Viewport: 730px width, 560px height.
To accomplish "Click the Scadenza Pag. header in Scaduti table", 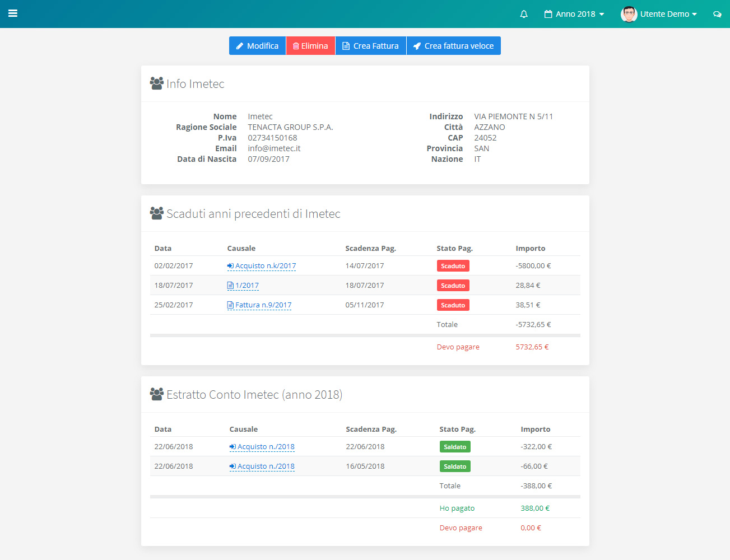I will 370,249.
